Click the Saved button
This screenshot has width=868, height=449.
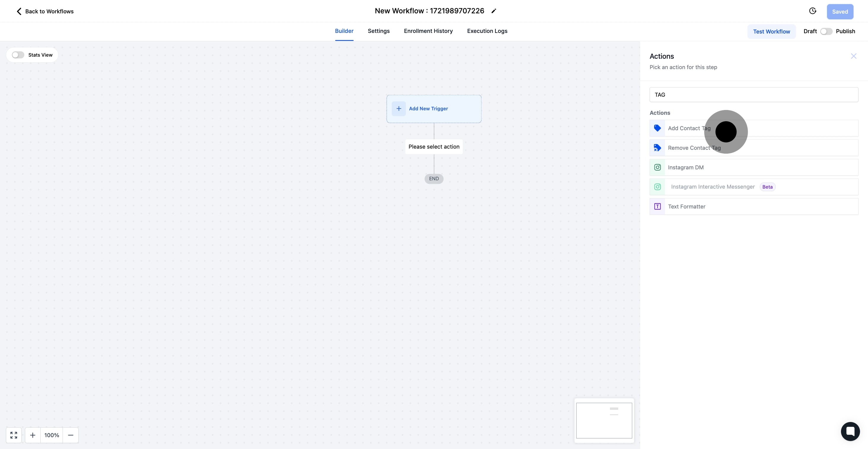tap(840, 12)
